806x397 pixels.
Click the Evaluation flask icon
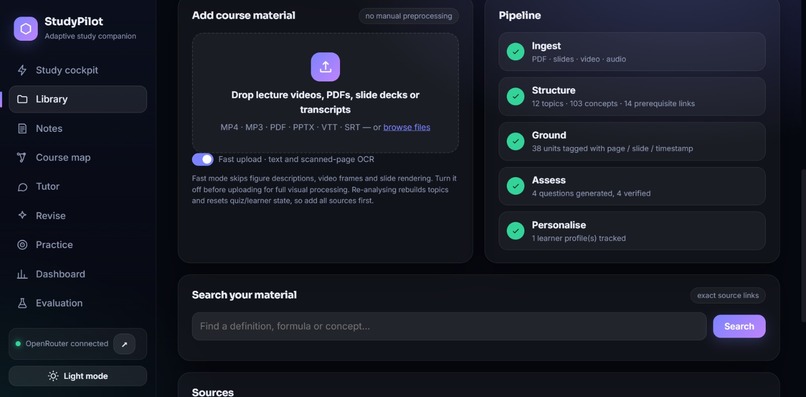22,303
